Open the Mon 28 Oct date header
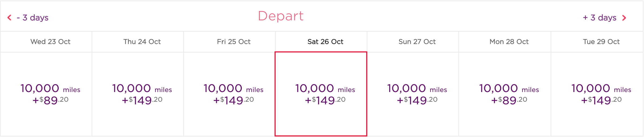Screen dimensions: 644x137 509,42
